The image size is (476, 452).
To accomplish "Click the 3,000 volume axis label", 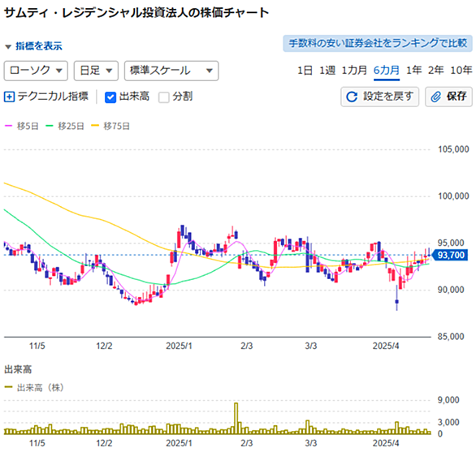I will coord(448,422).
